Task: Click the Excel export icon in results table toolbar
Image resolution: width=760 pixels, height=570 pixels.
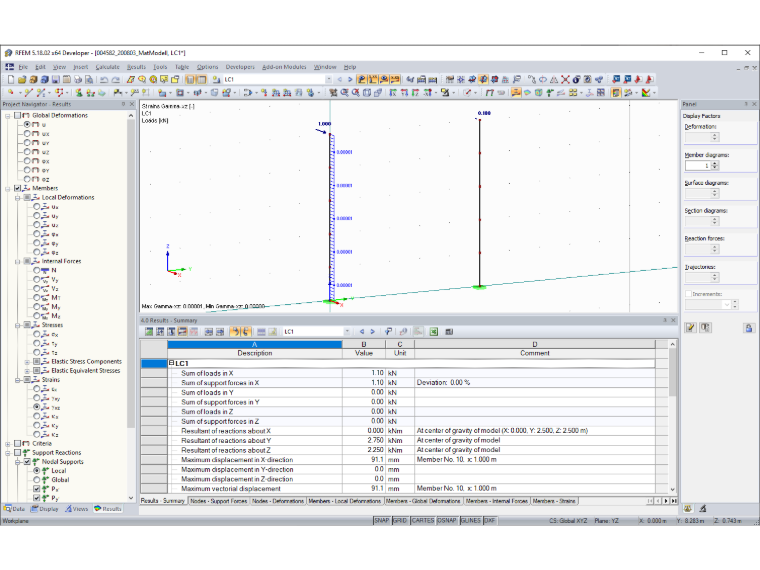Action: [x=434, y=332]
